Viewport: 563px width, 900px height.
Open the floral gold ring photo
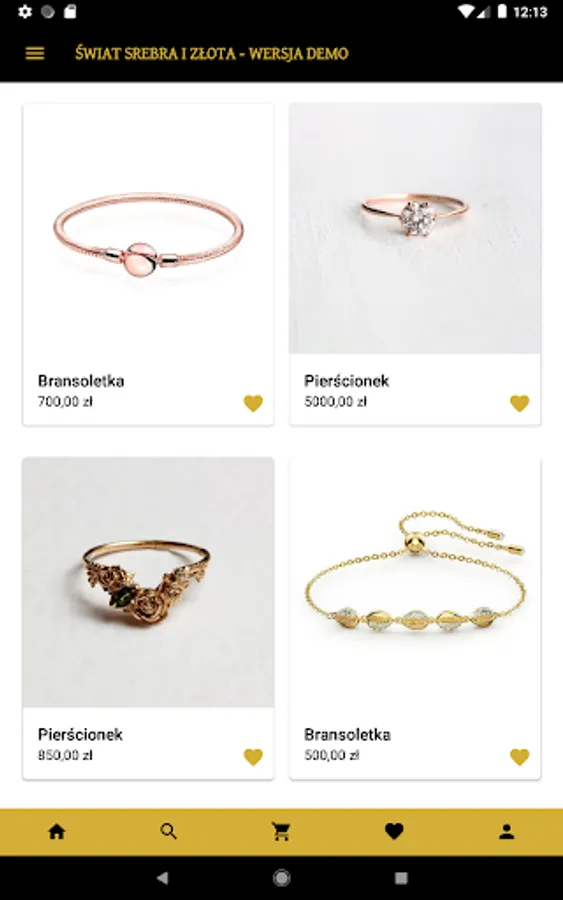tap(148, 582)
